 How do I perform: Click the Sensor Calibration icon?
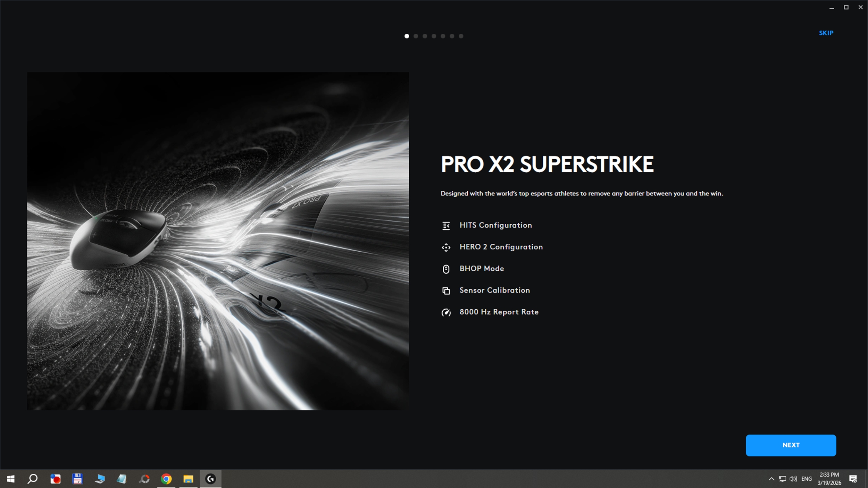pyautogui.click(x=446, y=291)
